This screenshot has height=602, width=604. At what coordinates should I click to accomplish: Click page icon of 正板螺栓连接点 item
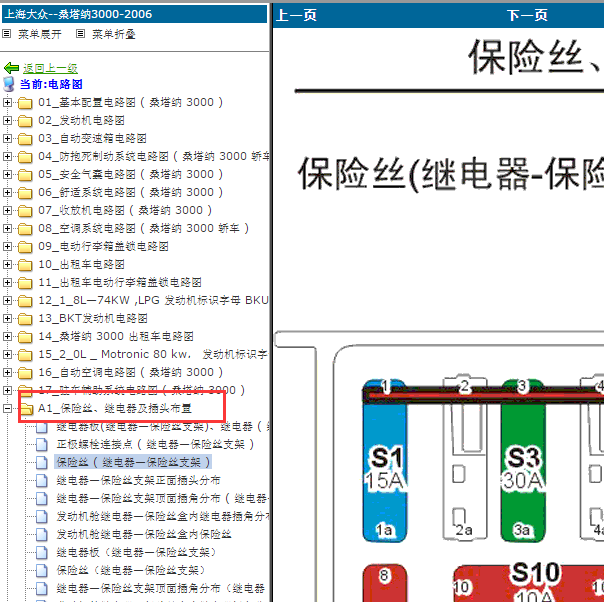42,444
